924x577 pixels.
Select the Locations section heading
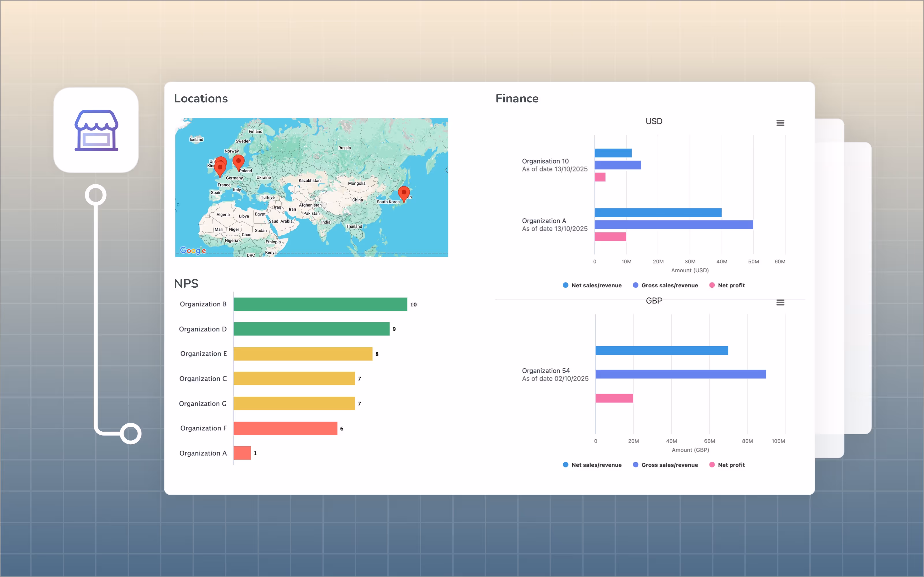pos(201,98)
